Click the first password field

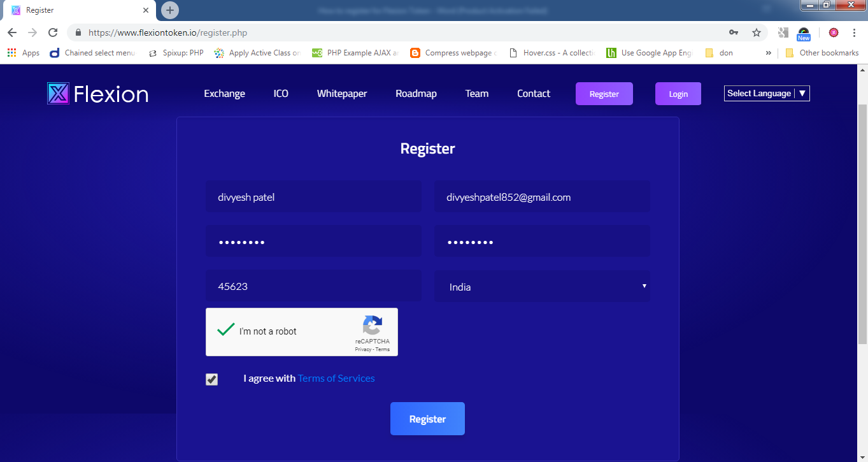[313, 242]
